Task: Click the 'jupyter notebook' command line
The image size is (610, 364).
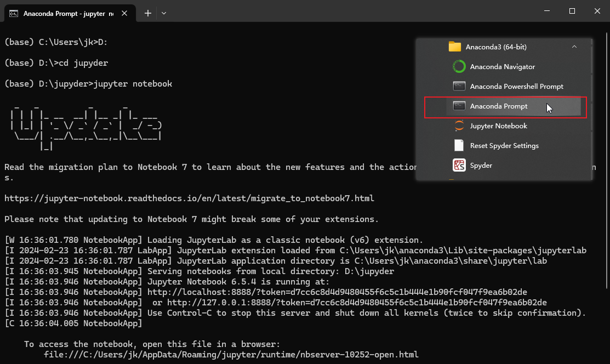Action: [88, 84]
